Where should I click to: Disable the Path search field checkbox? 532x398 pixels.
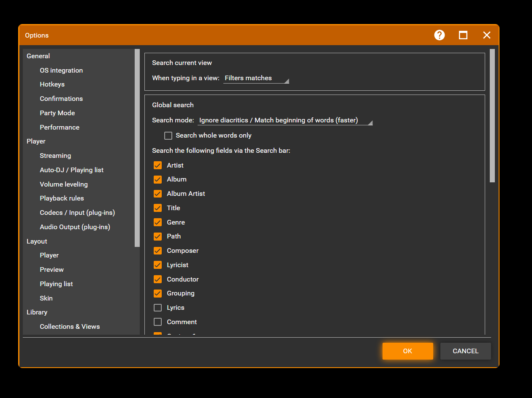click(157, 236)
